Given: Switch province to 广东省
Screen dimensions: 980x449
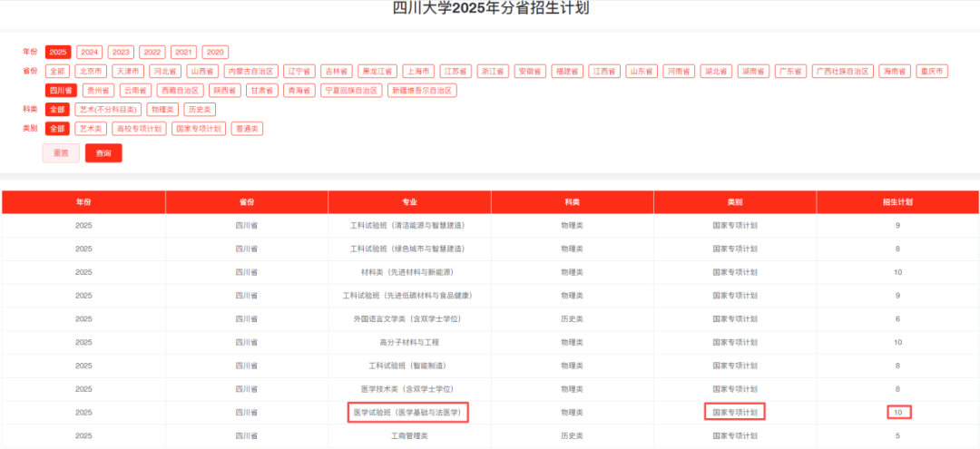Looking at the screenshot, I should point(791,71).
